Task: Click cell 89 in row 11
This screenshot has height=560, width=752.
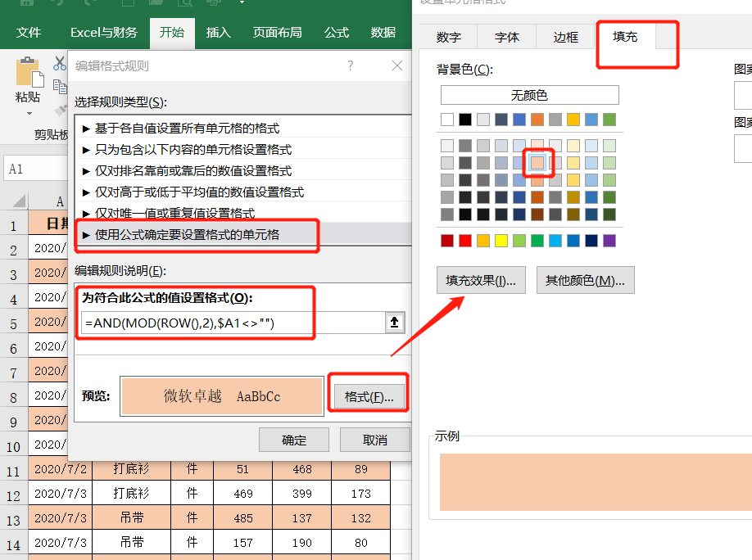Action: pyautogui.click(x=360, y=469)
